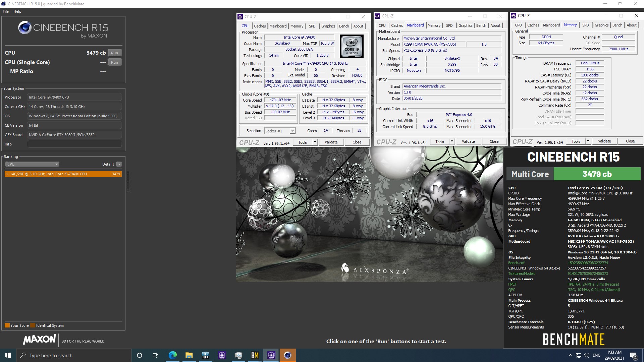Show hidden tray icons chevron
The width and height of the screenshot is (644, 362).
coord(570,355)
